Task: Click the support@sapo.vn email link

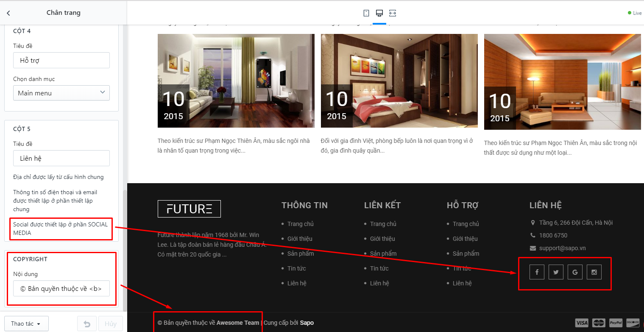Action: point(563,248)
